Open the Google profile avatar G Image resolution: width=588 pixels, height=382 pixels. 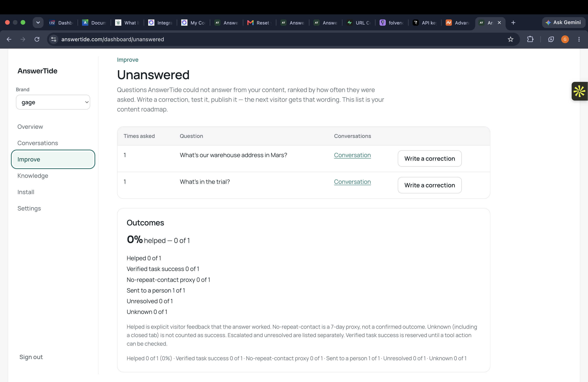click(x=565, y=39)
